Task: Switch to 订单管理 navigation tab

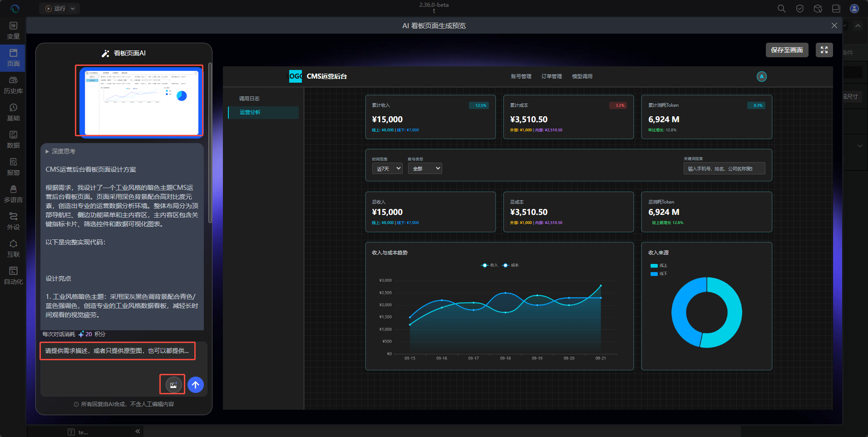Action: (551, 76)
